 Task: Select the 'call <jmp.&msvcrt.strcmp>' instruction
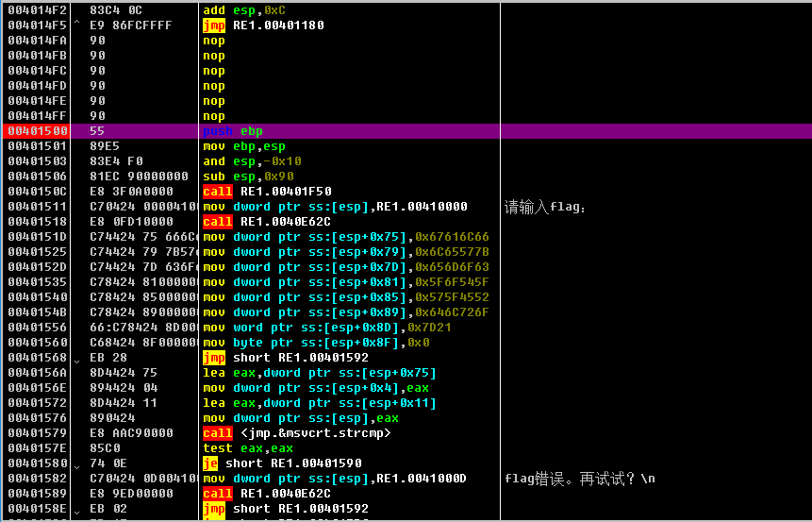pos(296,433)
